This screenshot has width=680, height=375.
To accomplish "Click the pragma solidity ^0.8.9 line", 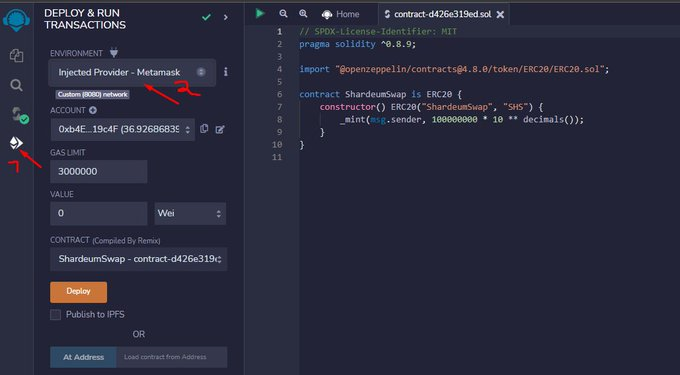I will [358, 44].
